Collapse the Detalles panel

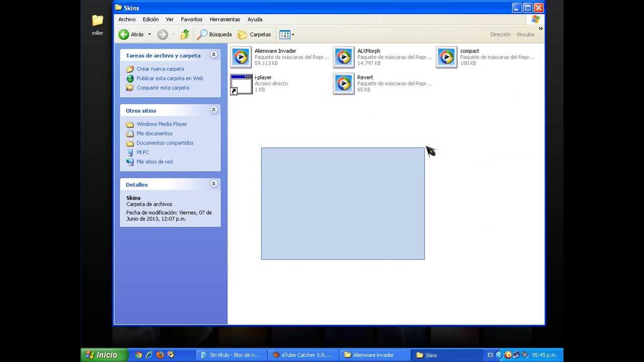(214, 184)
